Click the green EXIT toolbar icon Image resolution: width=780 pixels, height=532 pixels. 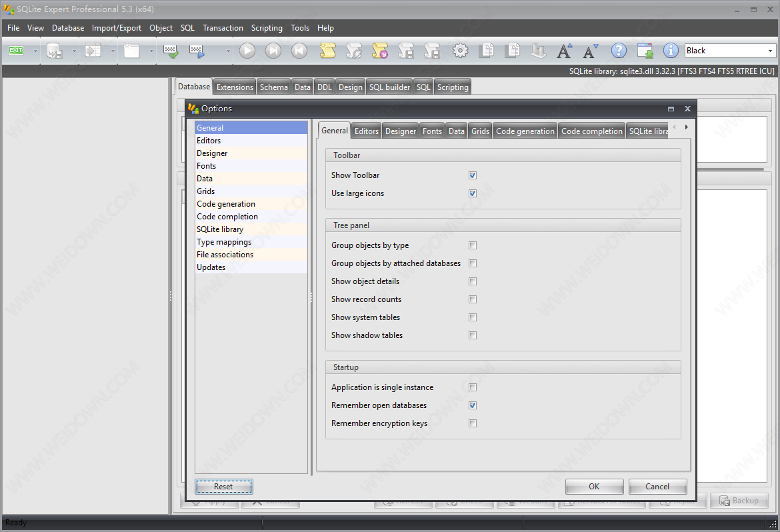point(16,50)
